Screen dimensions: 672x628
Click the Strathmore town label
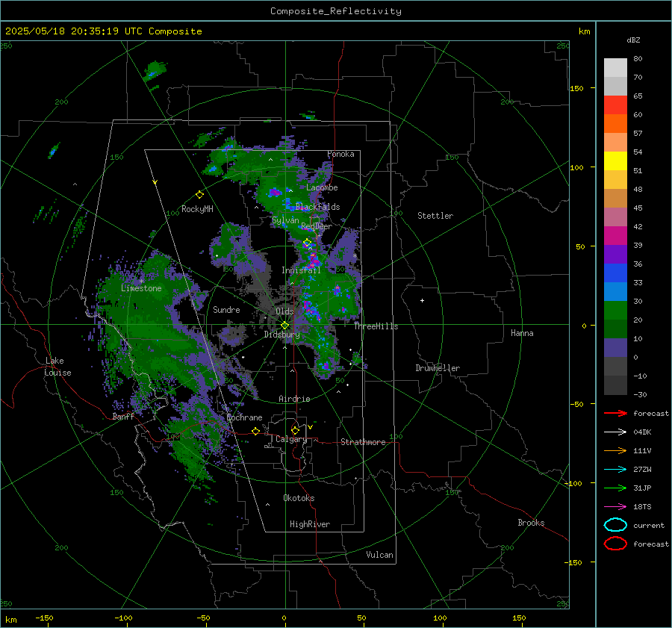363,442
